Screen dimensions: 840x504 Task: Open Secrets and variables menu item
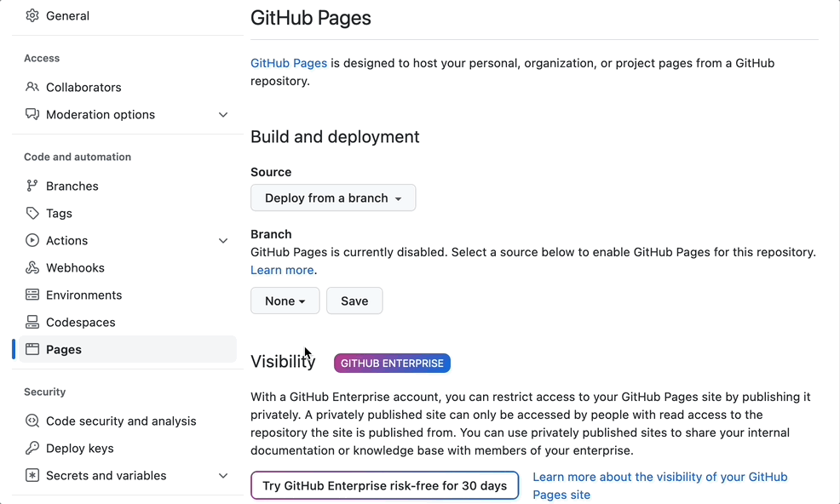pyautogui.click(x=106, y=476)
